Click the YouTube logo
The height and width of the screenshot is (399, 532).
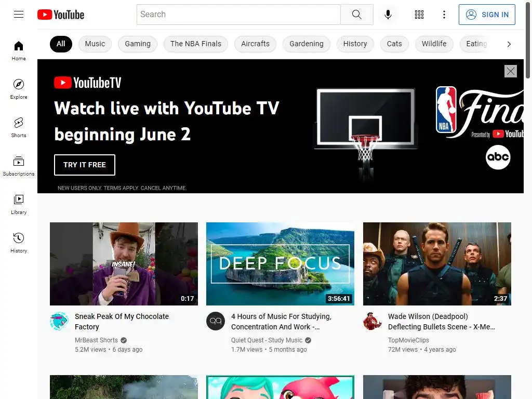click(x=61, y=15)
